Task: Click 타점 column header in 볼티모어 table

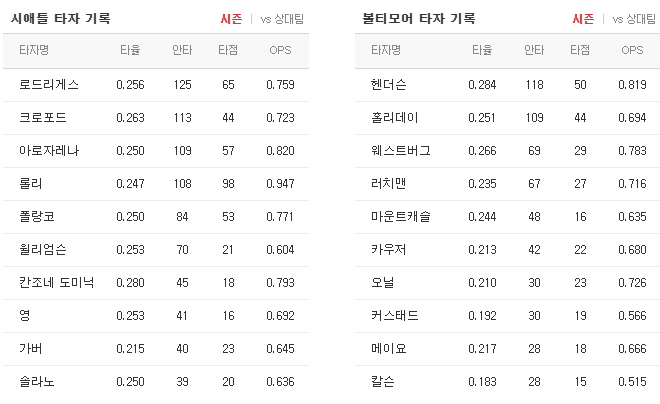Action: pos(580,50)
